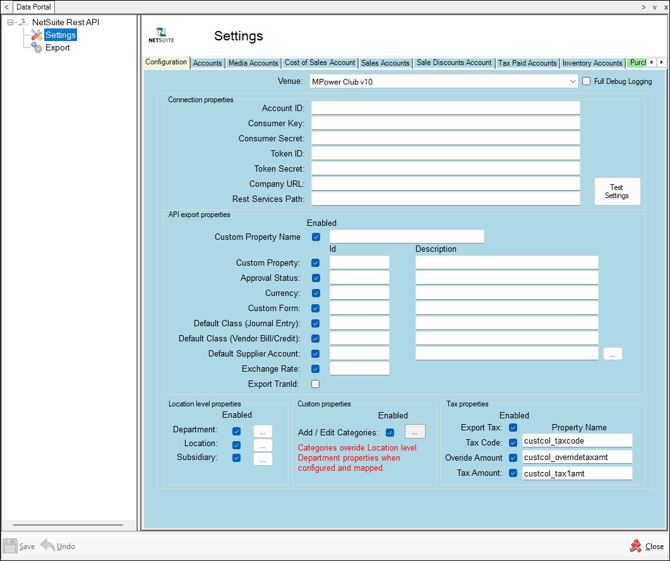The width and height of the screenshot is (670, 561).
Task: Toggle the Currency checkbox
Action: [316, 293]
